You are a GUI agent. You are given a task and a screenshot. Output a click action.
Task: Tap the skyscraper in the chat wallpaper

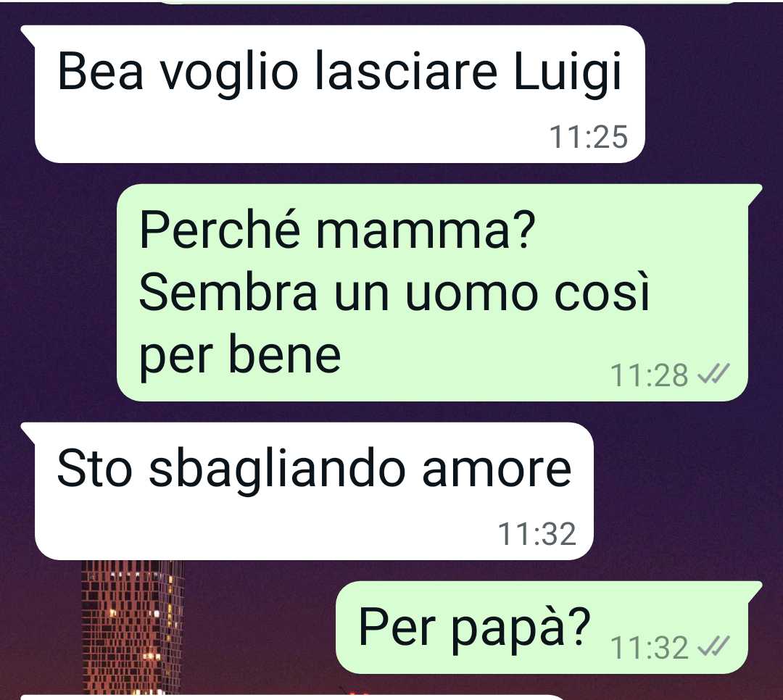tap(133, 627)
